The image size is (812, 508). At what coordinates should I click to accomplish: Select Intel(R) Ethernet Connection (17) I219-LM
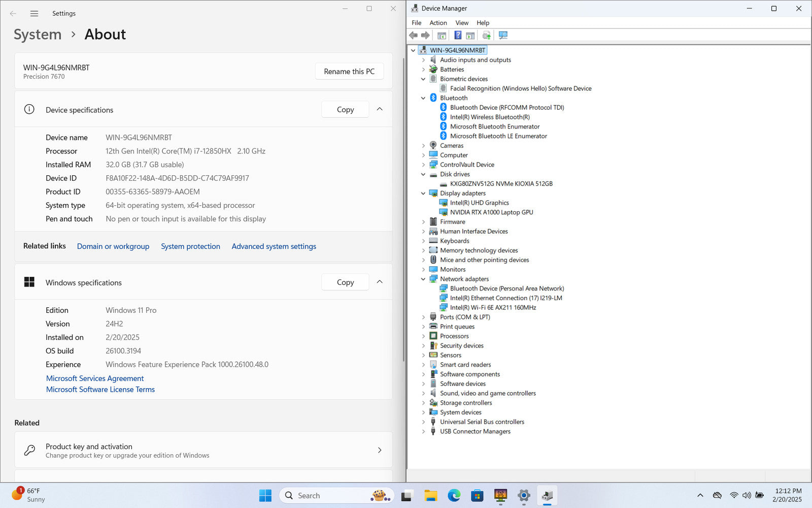click(506, 298)
